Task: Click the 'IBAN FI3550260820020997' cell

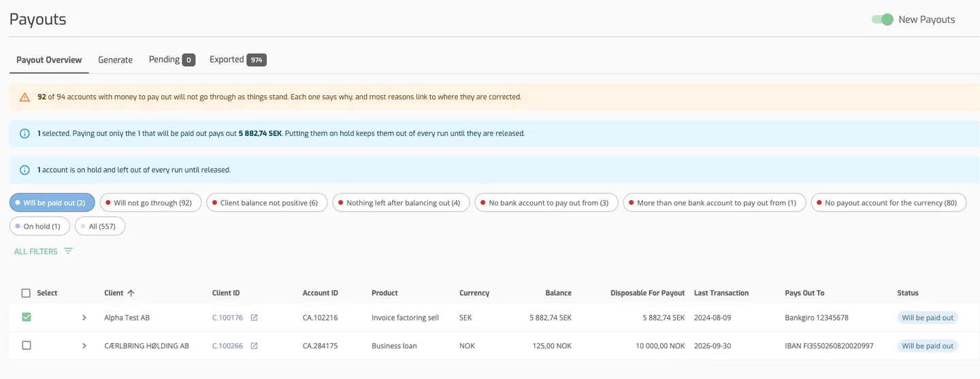Action: click(x=829, y=346)
